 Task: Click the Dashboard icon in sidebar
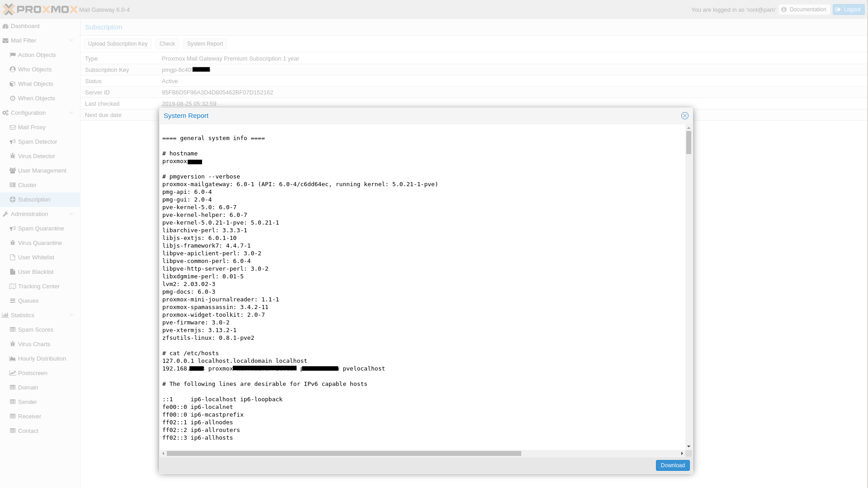pos(5,26)
